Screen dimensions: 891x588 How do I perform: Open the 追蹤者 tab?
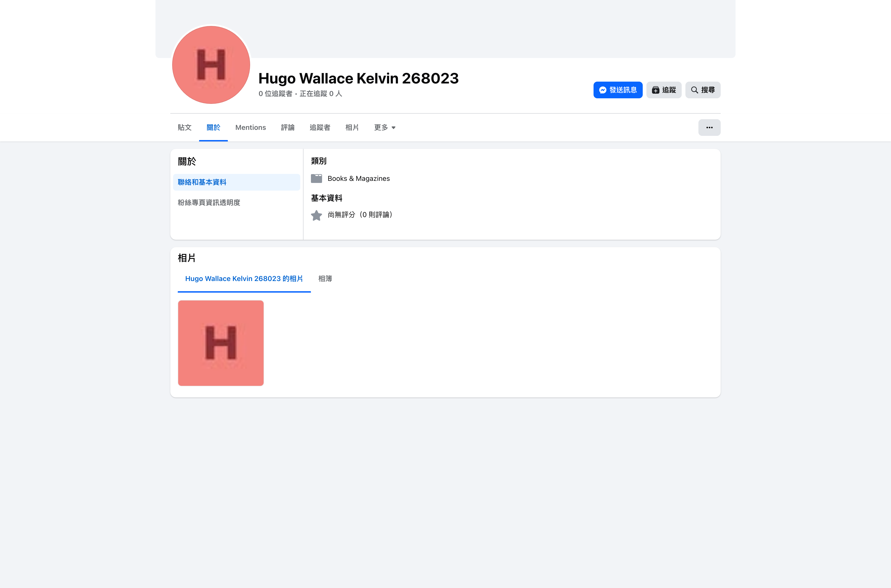(320, 128)
